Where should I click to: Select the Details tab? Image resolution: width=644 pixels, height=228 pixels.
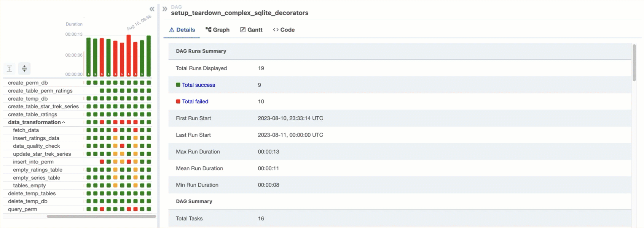[x=182, y=30]
